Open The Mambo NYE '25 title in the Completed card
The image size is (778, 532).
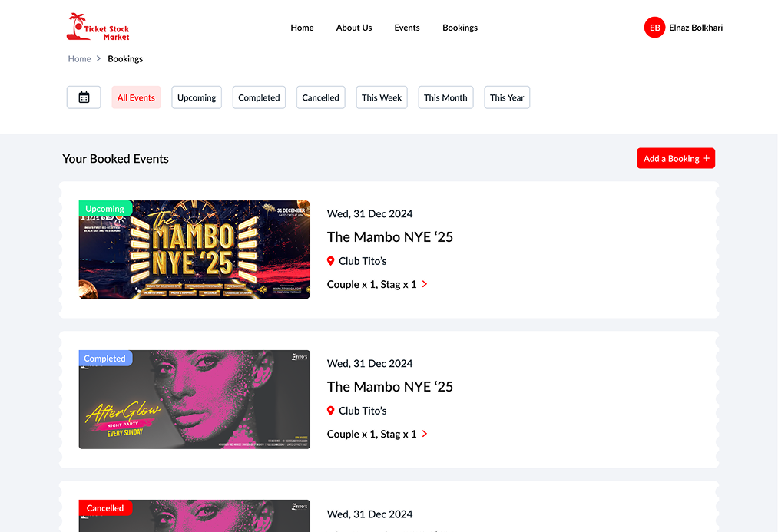click(x=390, y=387)
